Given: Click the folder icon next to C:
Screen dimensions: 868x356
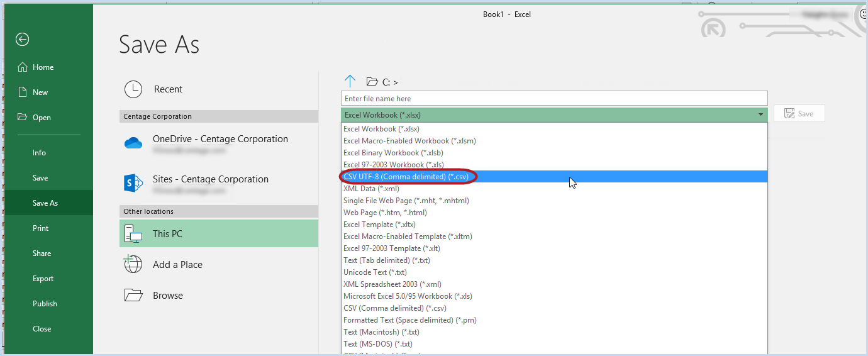Looking at the screenshot, I should (x=372, y=82).
